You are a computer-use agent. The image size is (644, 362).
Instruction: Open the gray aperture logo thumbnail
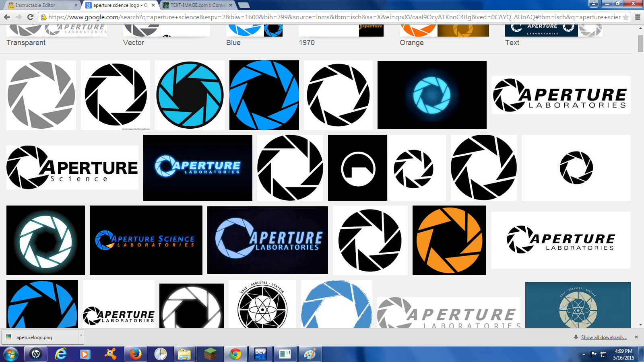41,95
